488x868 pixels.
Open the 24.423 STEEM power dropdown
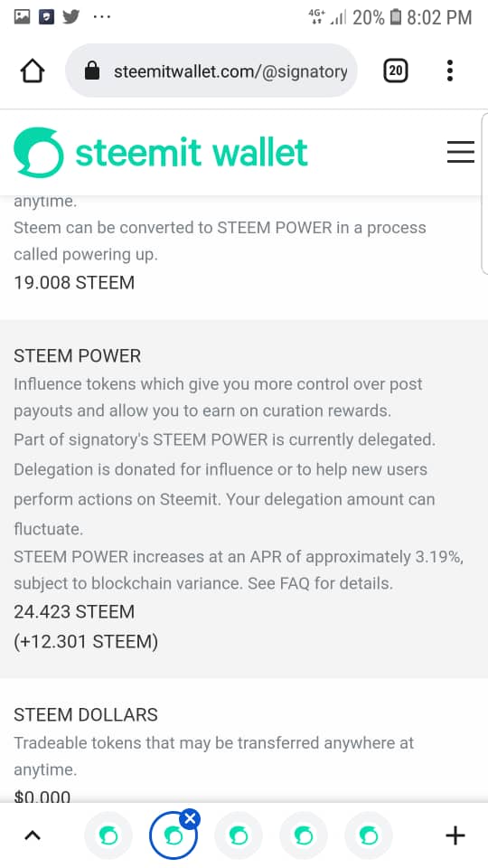click(74, 612)
